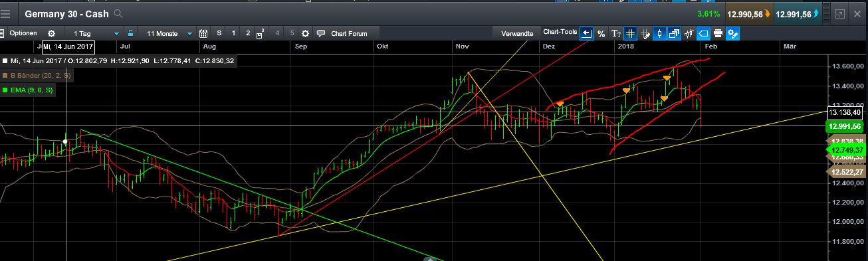
Task: Click the pop-out window icon
Action: [x=839, y=13]
